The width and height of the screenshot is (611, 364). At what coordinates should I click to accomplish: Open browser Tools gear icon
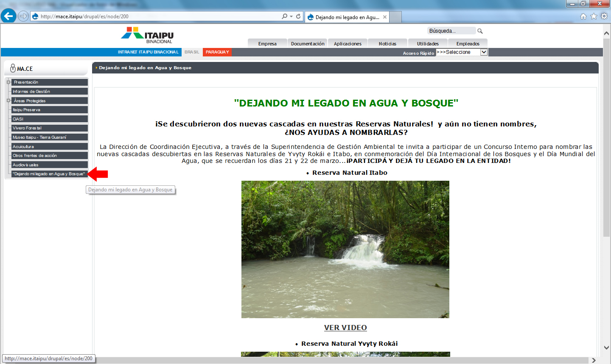(x=604, y=16)
